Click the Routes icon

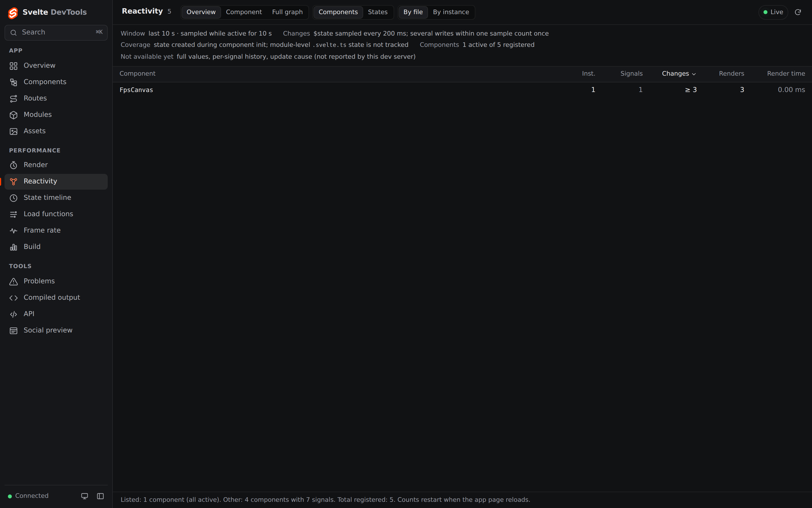coord(14,99)
